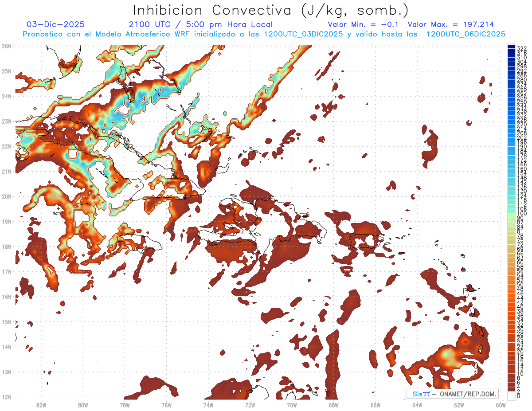The width and height of the screenshot is (532, 411).
Task: Click the 16N latitude label
Action: pyautogui.click(x=7, y=297)
